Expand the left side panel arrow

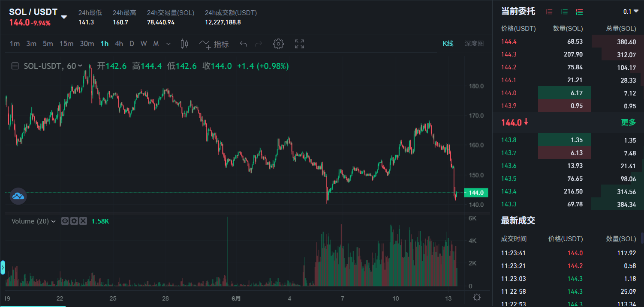point(3,268)
